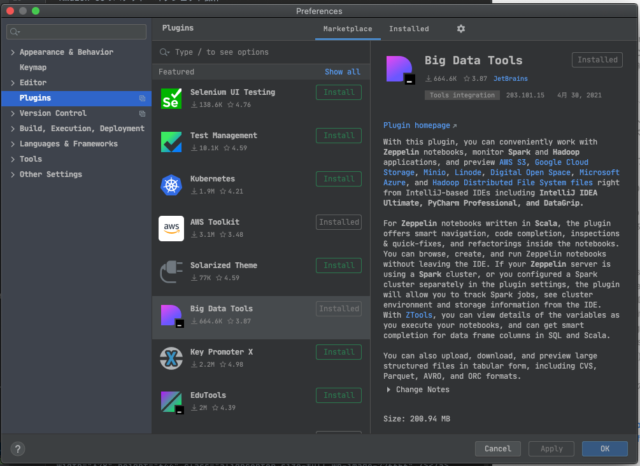640x466 pixels.
Task: Click the Kubernetes plugin icon
Action: (171, 185)
